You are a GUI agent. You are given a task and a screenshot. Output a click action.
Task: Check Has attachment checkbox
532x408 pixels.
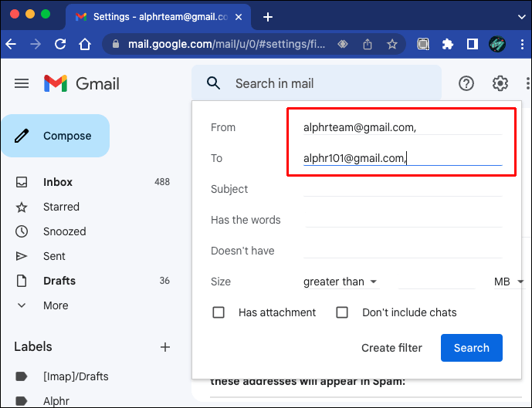pos(219,312)
